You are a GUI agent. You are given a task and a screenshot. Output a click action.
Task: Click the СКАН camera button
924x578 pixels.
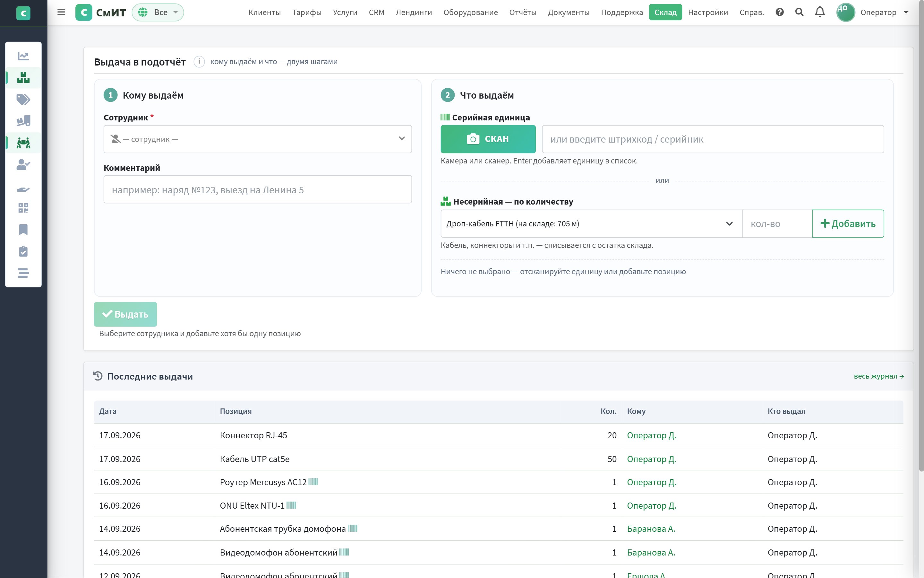488,139
